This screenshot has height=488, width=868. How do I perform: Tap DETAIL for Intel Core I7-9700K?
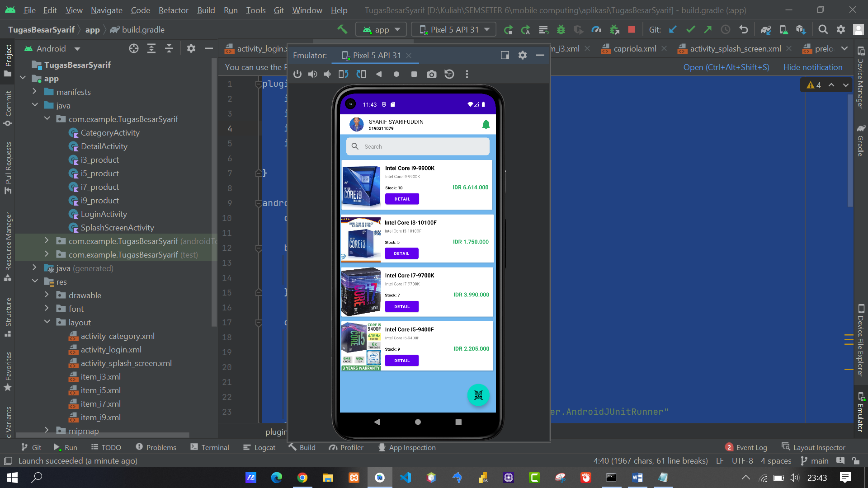click(x=402, y=307)
